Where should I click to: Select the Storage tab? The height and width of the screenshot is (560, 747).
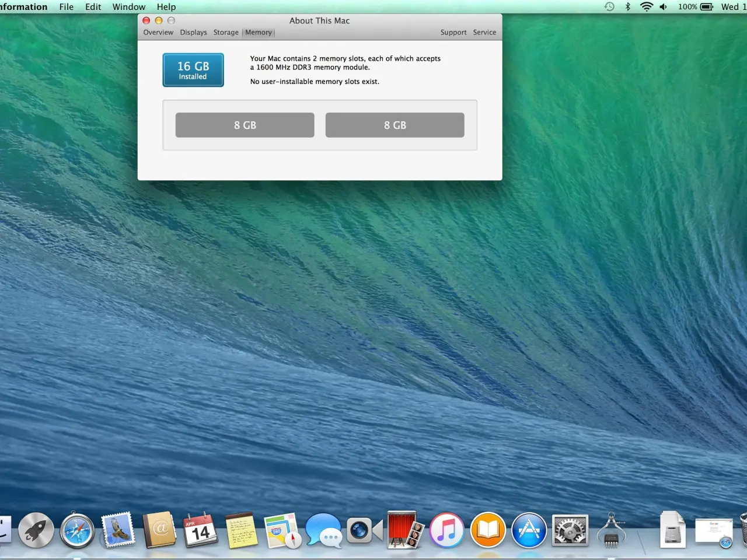pos(226,33)
